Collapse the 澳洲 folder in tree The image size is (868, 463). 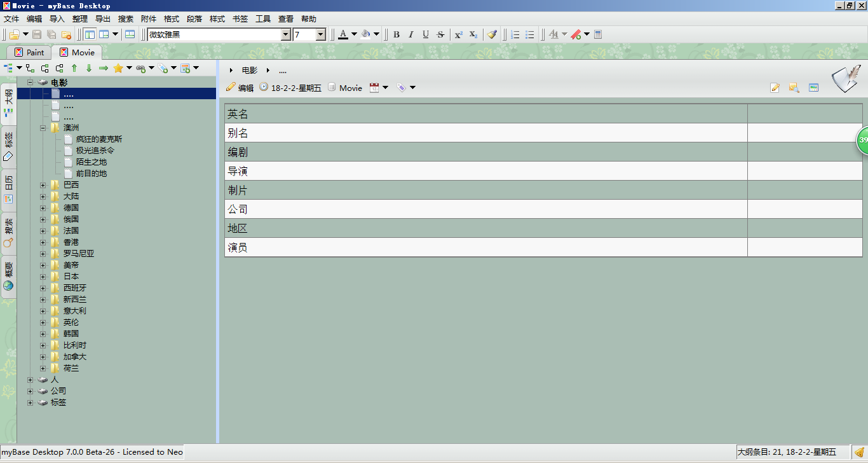point(43,128)
